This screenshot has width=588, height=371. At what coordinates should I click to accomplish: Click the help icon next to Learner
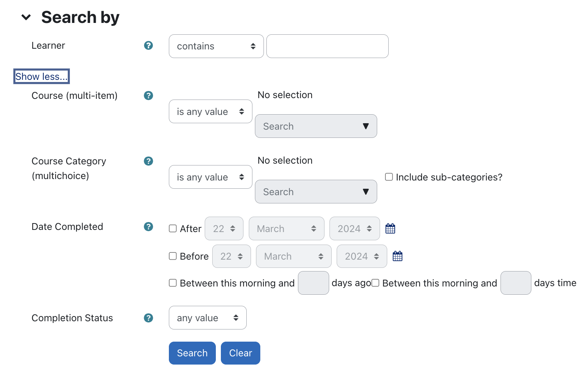(x=148, y=45)
